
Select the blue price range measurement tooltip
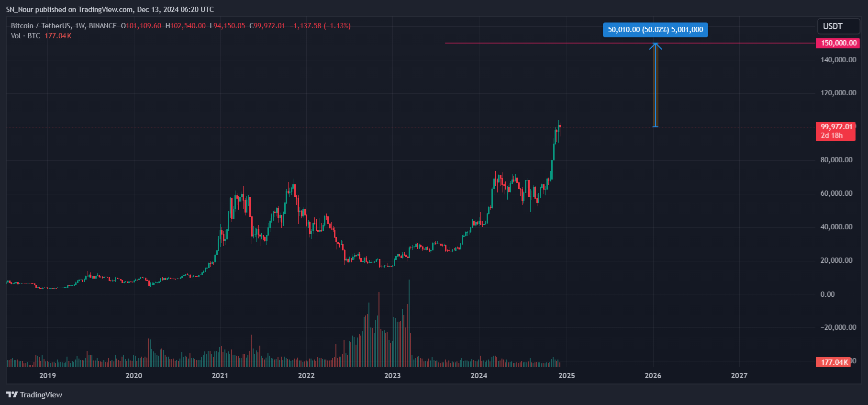point(655,30)
